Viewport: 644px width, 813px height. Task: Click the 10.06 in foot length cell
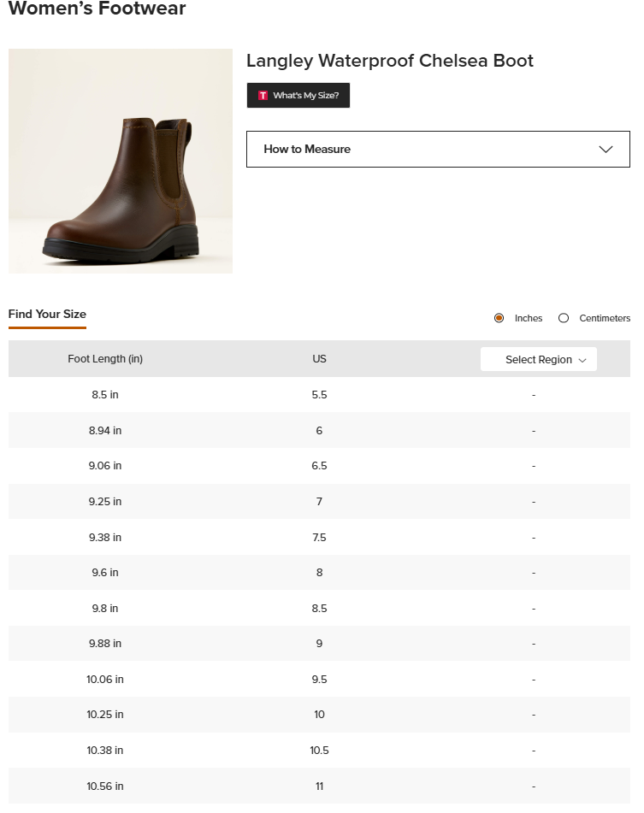coord(105,680)
